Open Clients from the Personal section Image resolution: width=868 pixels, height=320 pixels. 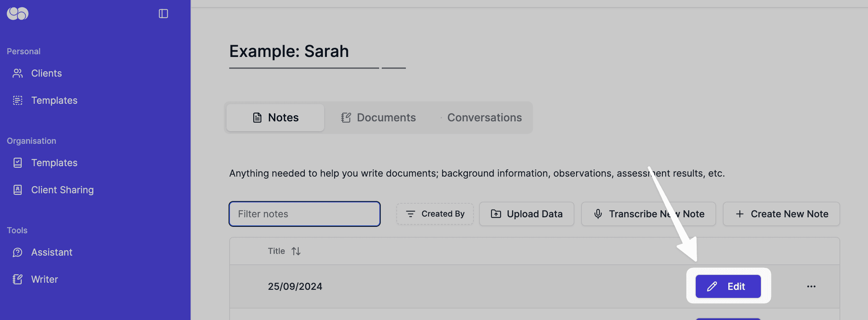coord(46,73)
